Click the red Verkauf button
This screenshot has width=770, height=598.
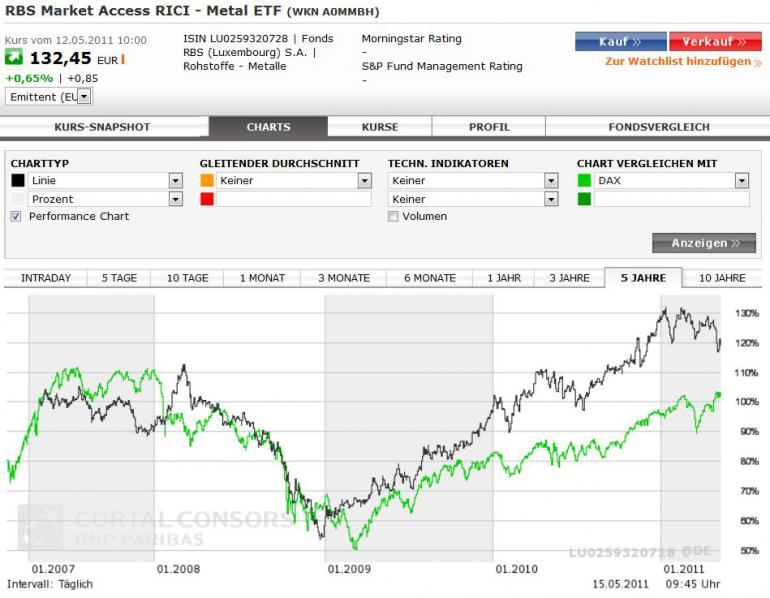click(x=715, y=42)
